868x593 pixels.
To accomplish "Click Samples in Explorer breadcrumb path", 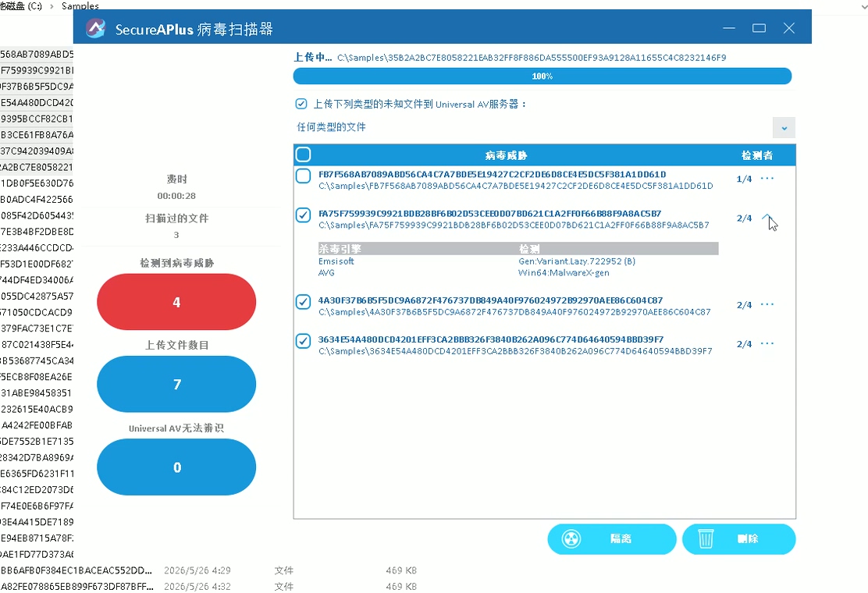I will coord(80,5).
